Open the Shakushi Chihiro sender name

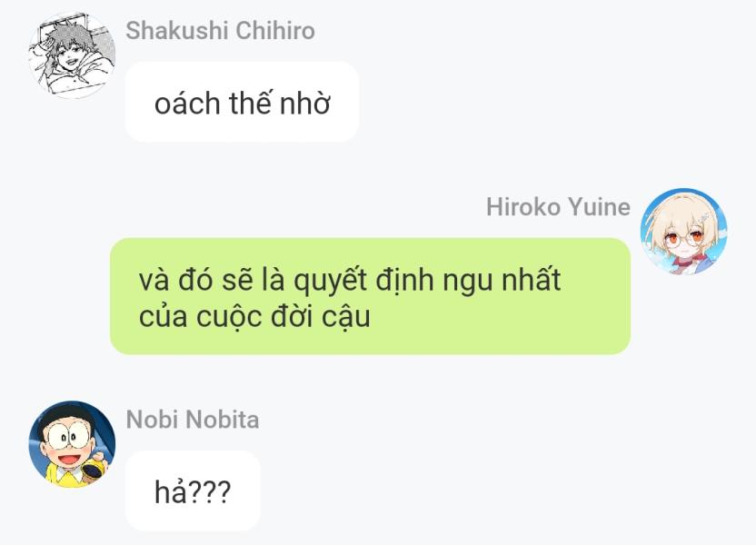[220, 30]
